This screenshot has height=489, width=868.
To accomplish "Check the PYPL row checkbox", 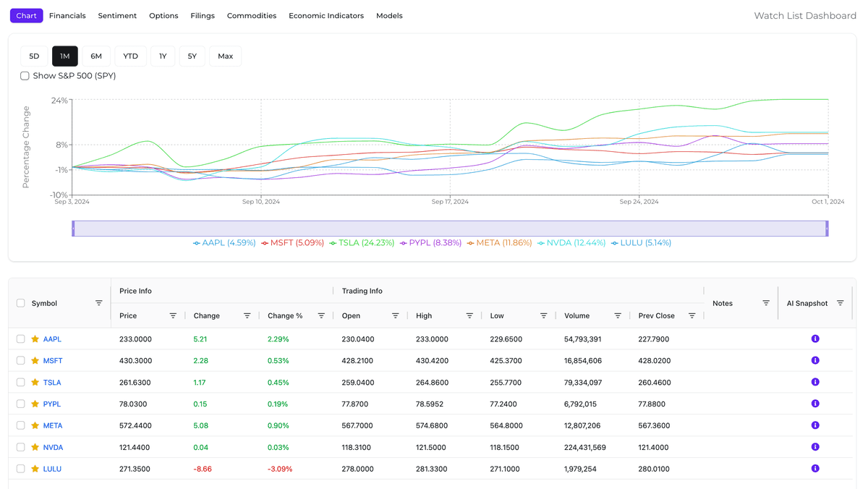I will 20,404.
